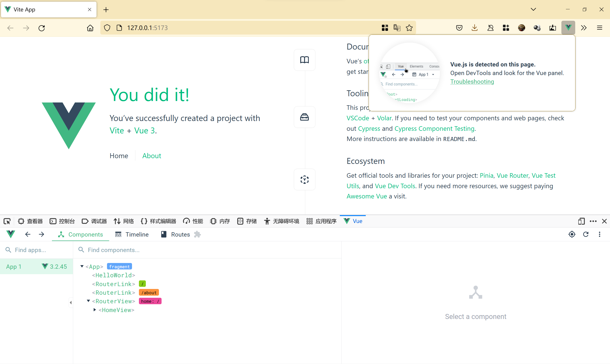Open the Firefox hamburger application menu
This screenshot has width=610, height=364.
[x=600, y=28]
